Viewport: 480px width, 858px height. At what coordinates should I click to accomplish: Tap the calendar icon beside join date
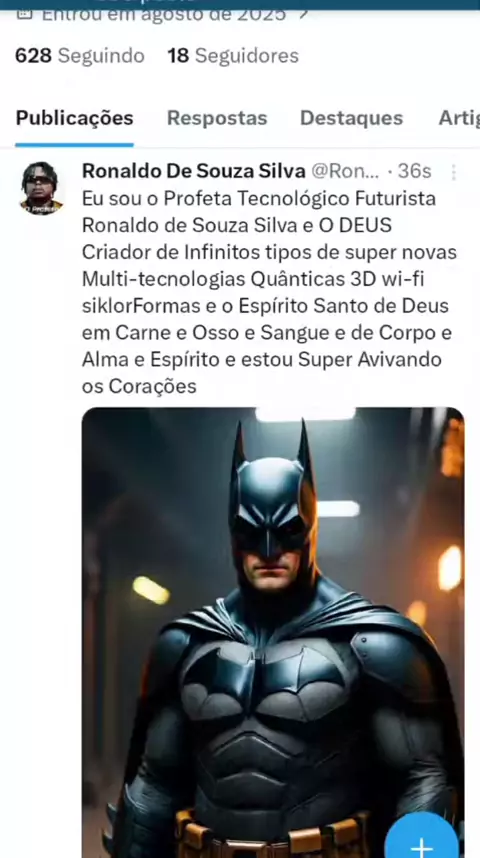(x=24, y=13)
